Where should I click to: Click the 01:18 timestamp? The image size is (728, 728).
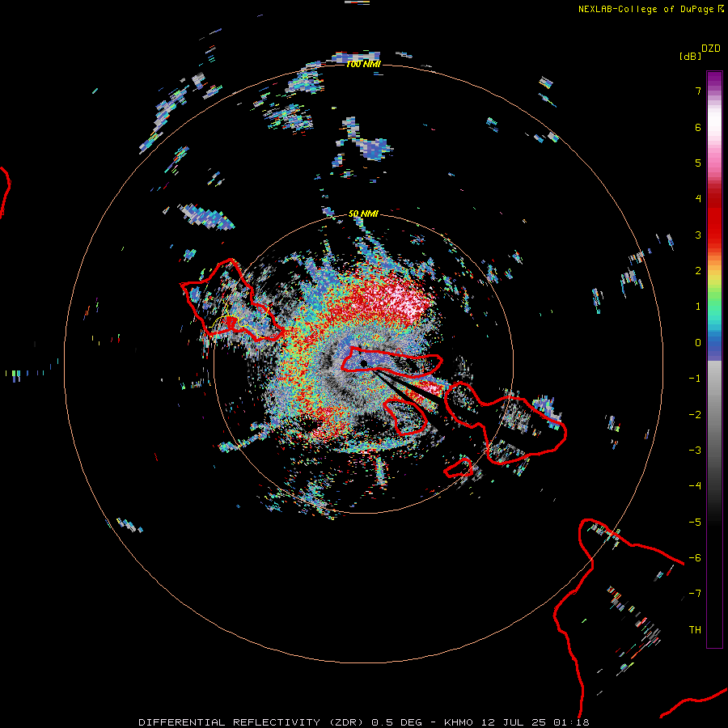pos(572,722)
